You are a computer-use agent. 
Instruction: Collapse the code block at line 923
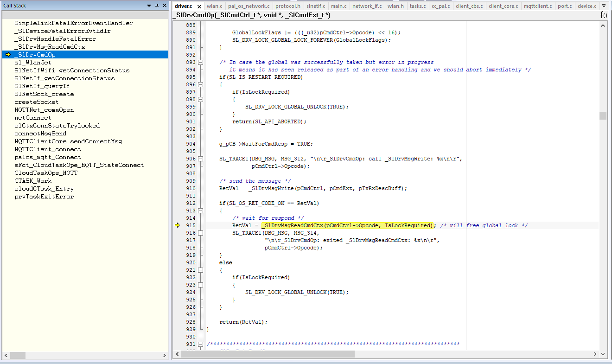coord(200,285)
